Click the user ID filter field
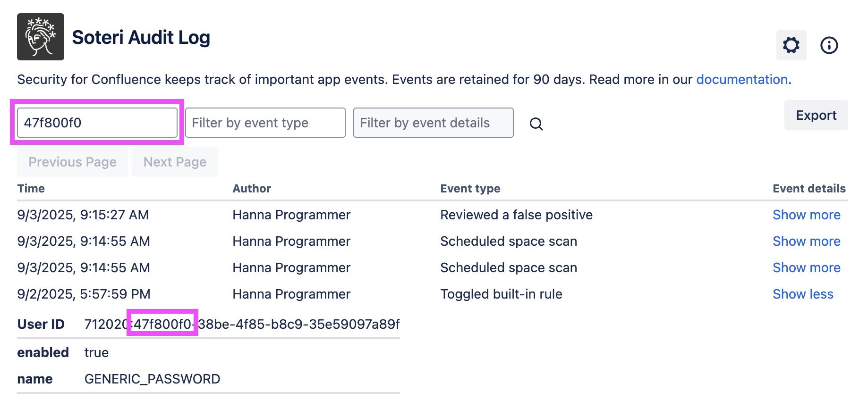868x400 pixels. click(97, 123)
